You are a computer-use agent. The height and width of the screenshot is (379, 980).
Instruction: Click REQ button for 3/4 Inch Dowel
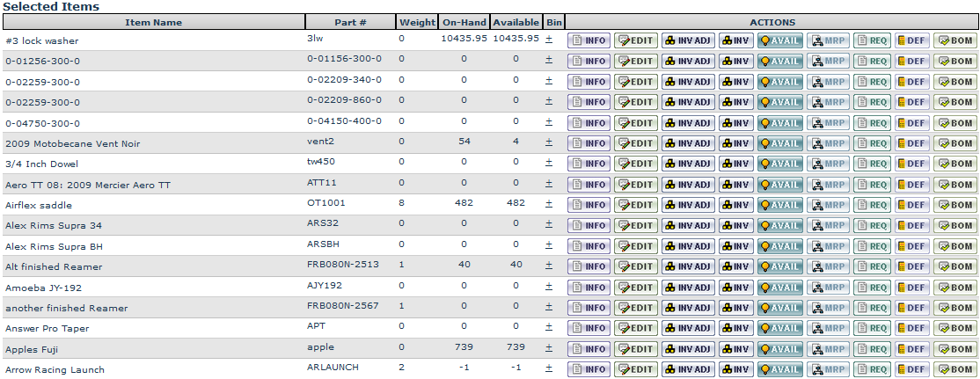pyautogui.click(x=871, y=164)
